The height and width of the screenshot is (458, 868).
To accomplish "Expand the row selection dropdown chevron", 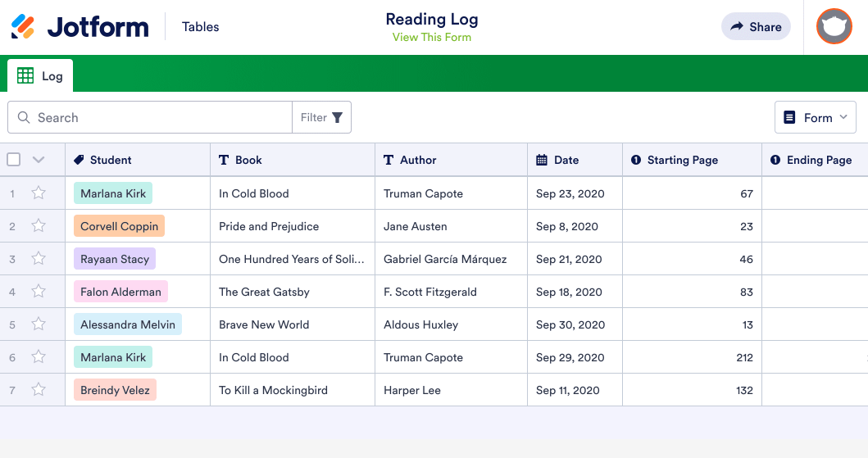I will pyautogui.click(x=39, y=160).
